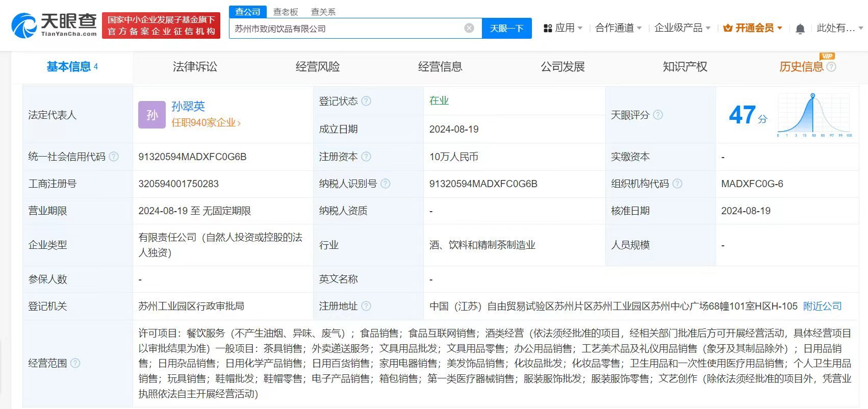Click the apps grid icon

[548, 28]
